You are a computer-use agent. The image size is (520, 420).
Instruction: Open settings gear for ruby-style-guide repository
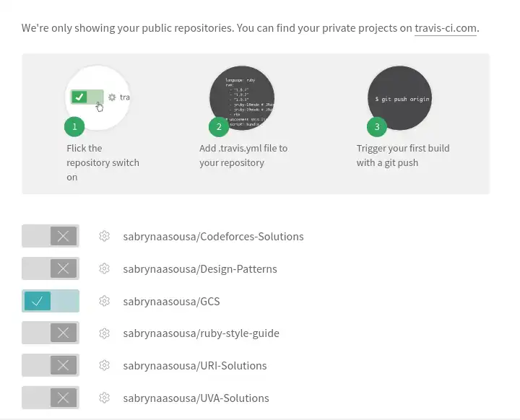pos(104,333)
